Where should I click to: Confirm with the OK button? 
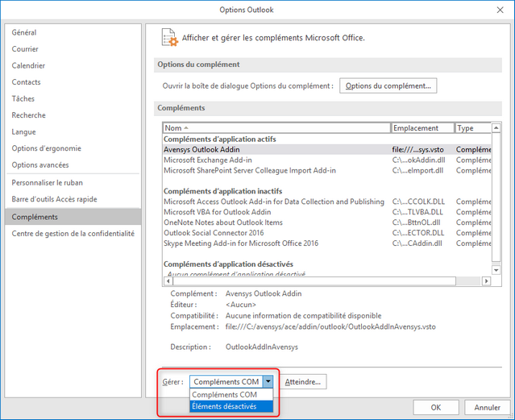coord(435,407)
